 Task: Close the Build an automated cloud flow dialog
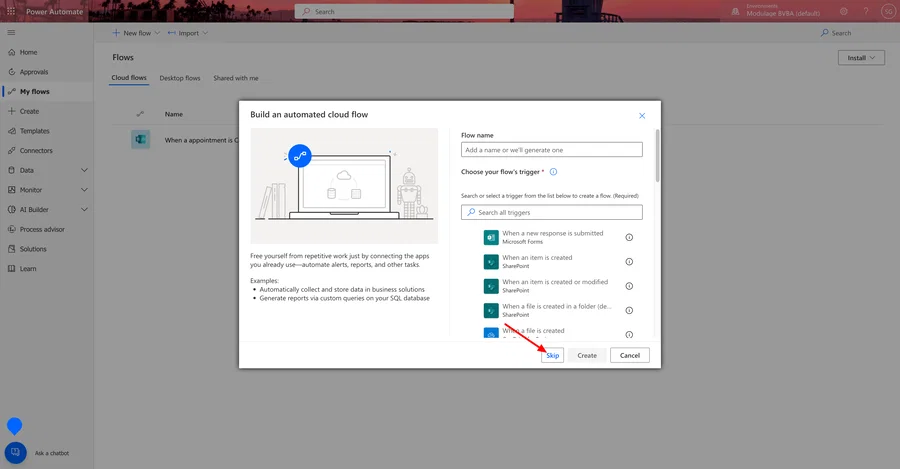[x=642, y=116]
